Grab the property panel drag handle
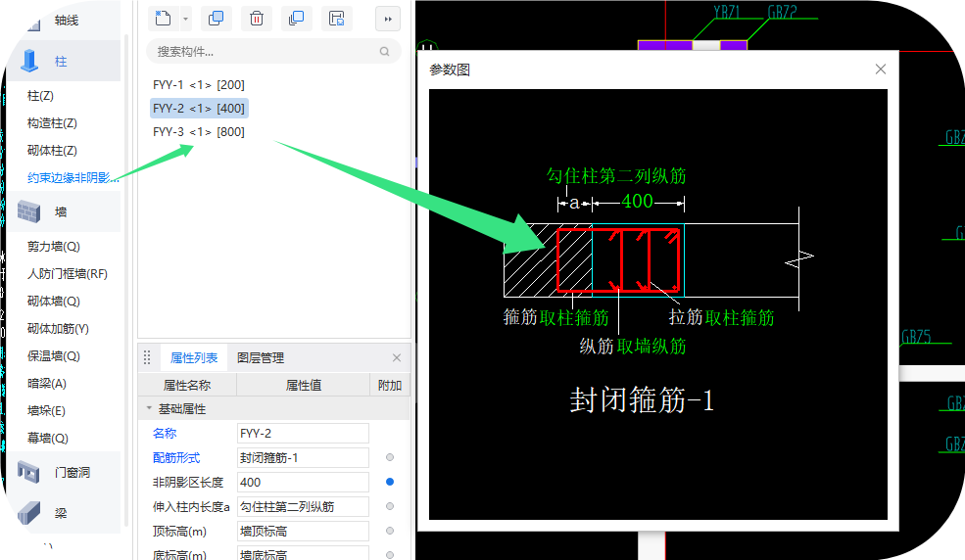 pyautogui.click(x=147, y=357)
